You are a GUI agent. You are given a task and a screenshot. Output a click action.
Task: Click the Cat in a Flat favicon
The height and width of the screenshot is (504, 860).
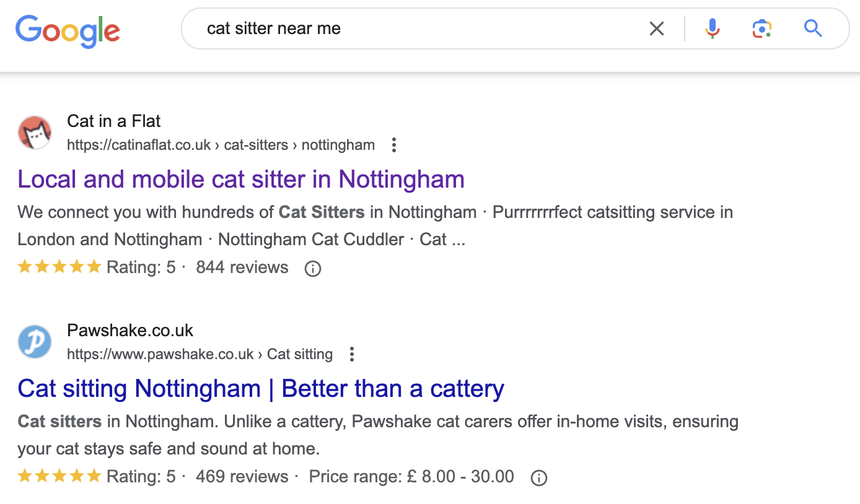35,133
